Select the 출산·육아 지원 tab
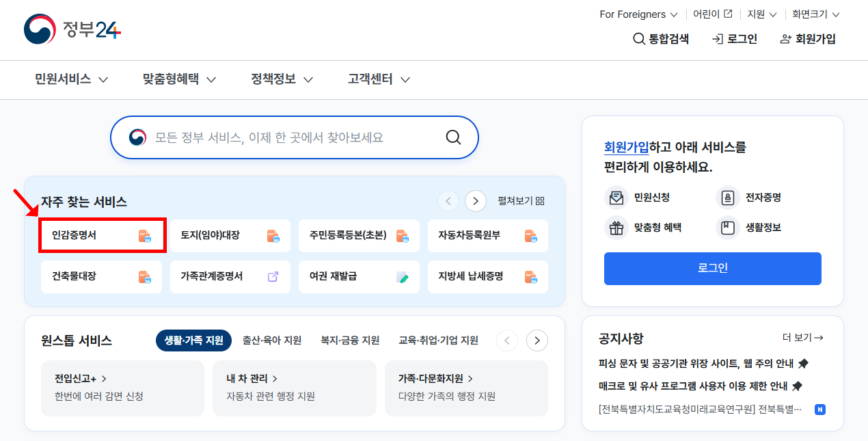Image resolution: width=868 pixels, height=441 pixels. pos(272,340)
